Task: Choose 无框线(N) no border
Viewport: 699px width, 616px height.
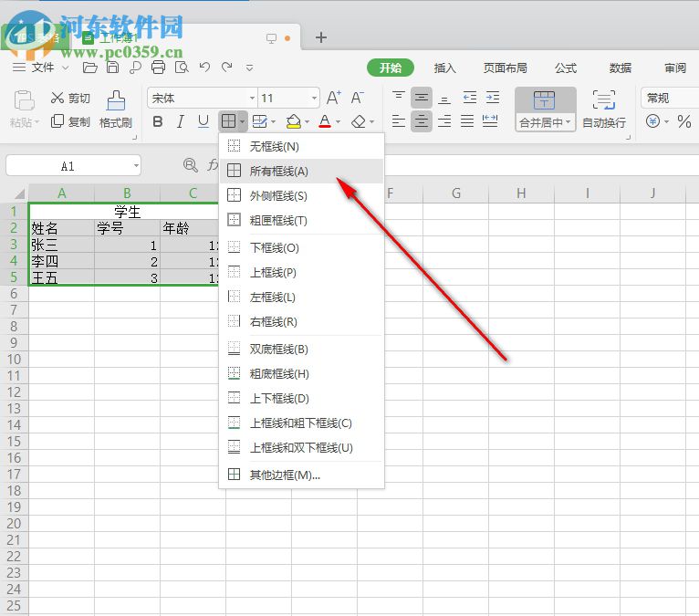Action: tap(302, 146)
